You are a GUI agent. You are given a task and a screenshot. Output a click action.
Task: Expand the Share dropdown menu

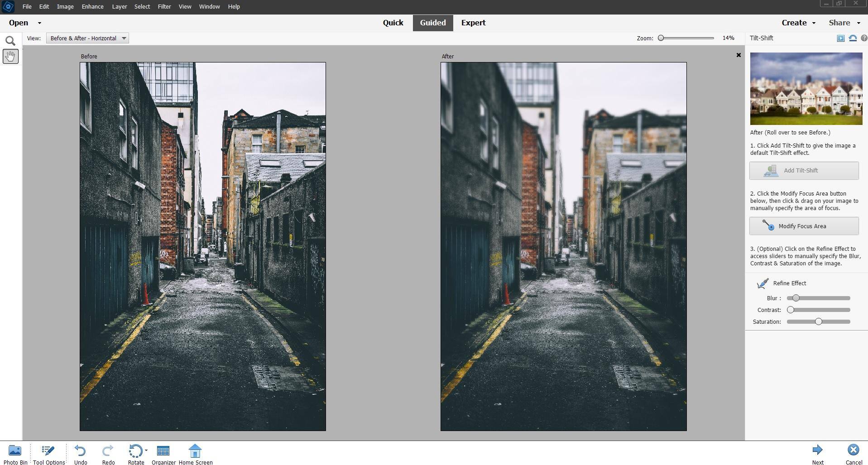[x=844, y=23]
